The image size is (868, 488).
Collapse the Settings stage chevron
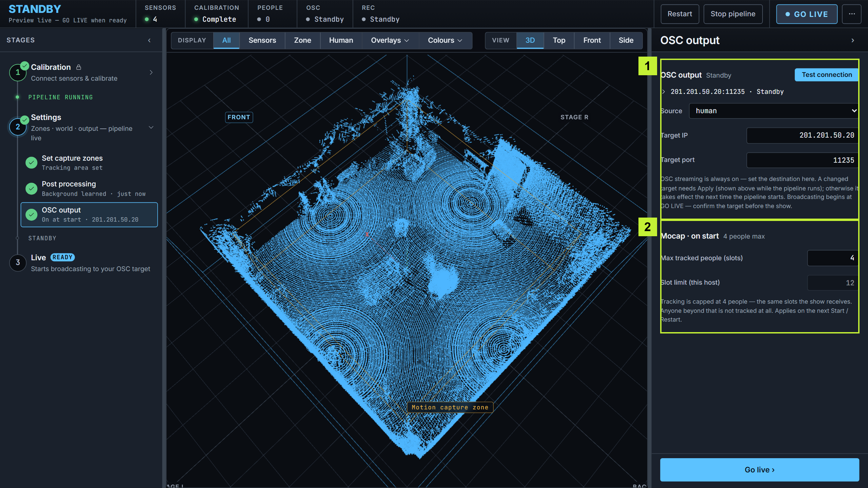151,127
